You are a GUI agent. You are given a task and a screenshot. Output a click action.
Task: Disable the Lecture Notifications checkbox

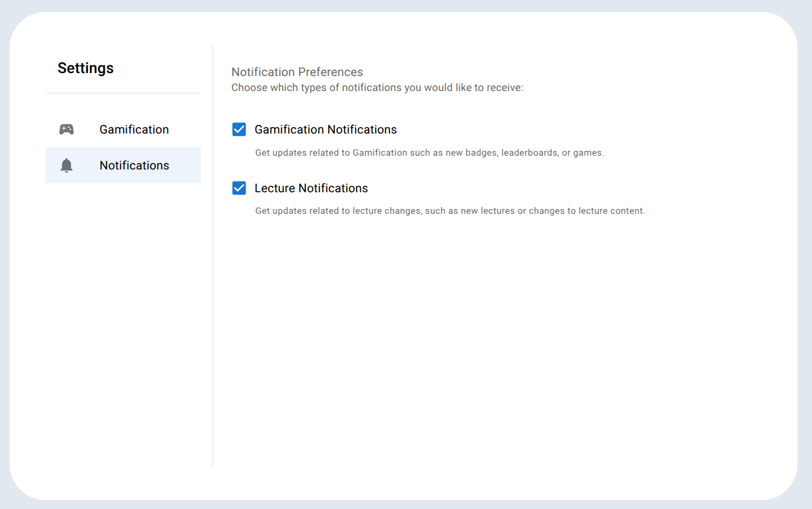[239, 188]
